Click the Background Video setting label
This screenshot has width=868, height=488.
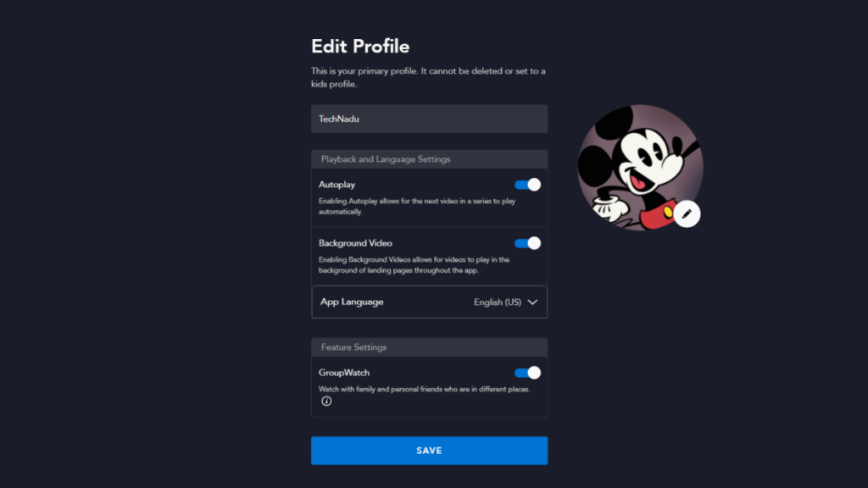(355, 243)
